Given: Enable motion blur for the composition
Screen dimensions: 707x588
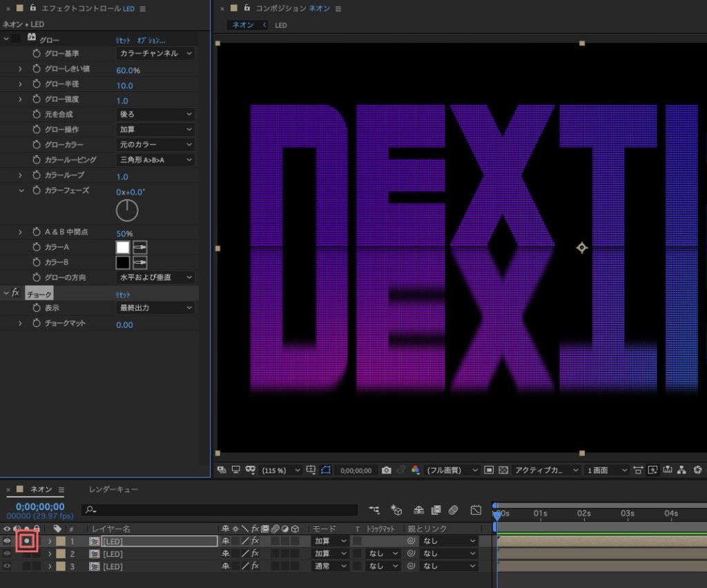Looking at the screenshot, I should pyautogui.click(x=454, y=509).
